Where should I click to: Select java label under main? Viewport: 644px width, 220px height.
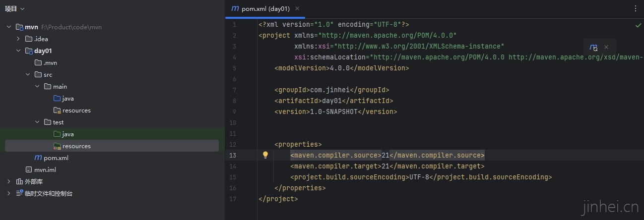pos(68,98)
